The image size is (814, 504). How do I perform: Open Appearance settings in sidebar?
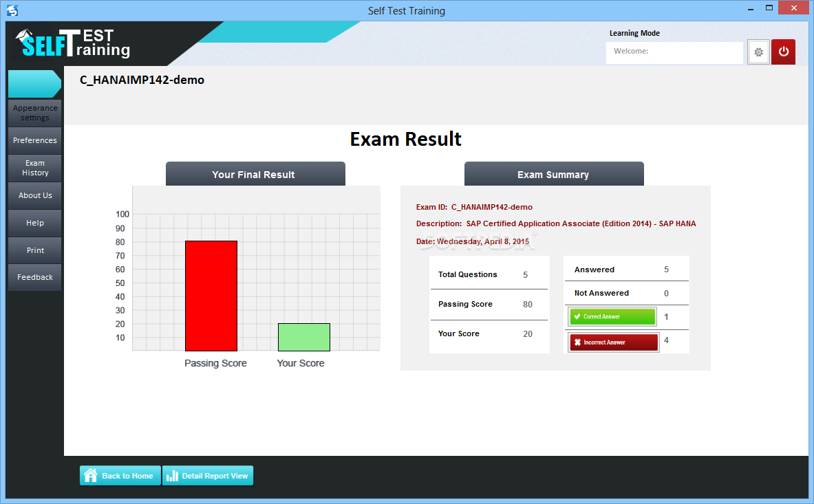35,113
